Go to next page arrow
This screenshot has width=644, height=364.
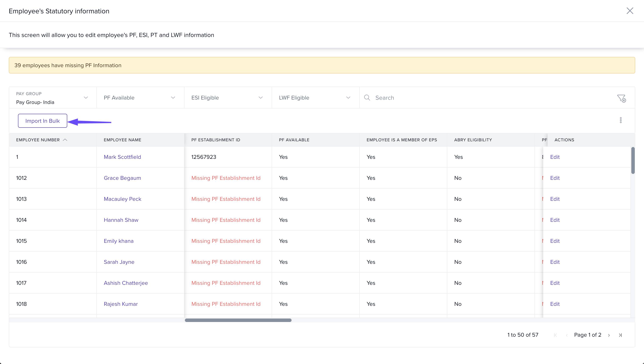[609, 335]
